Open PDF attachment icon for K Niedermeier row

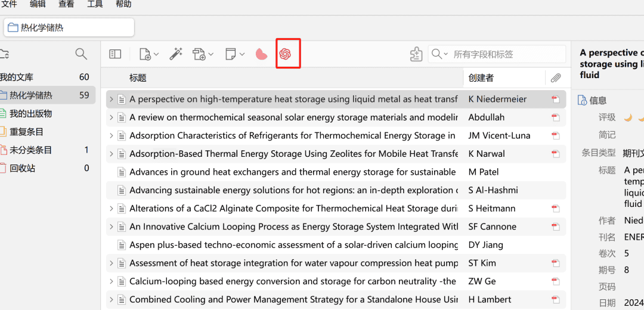pyautogui.click(x=555, y=100)
